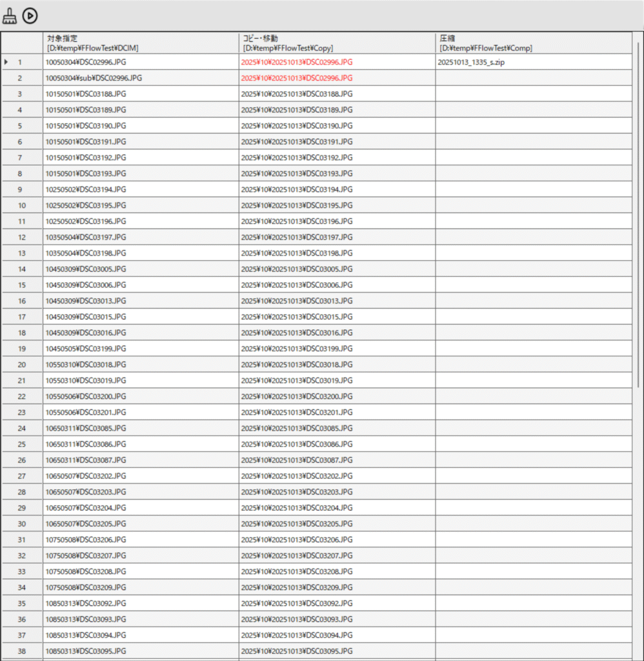This screenshot has height=661, width=644.
Task: Click the top-left select-all grid corner
Action: pos(21,43)
